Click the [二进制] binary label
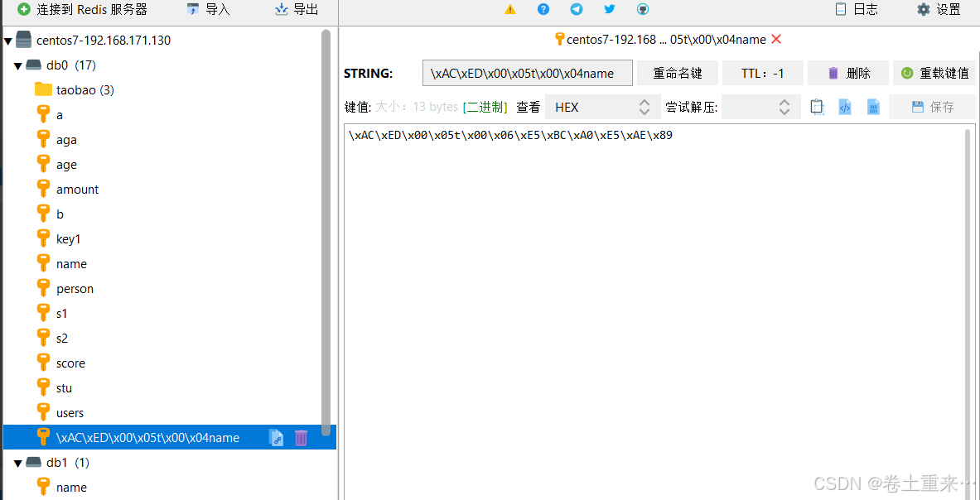The image size is (980, 500). (x=485, y=107)
